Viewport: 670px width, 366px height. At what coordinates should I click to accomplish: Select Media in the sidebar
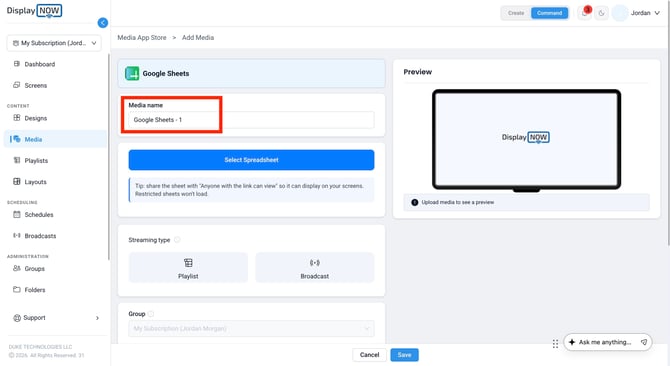point(55,139)
